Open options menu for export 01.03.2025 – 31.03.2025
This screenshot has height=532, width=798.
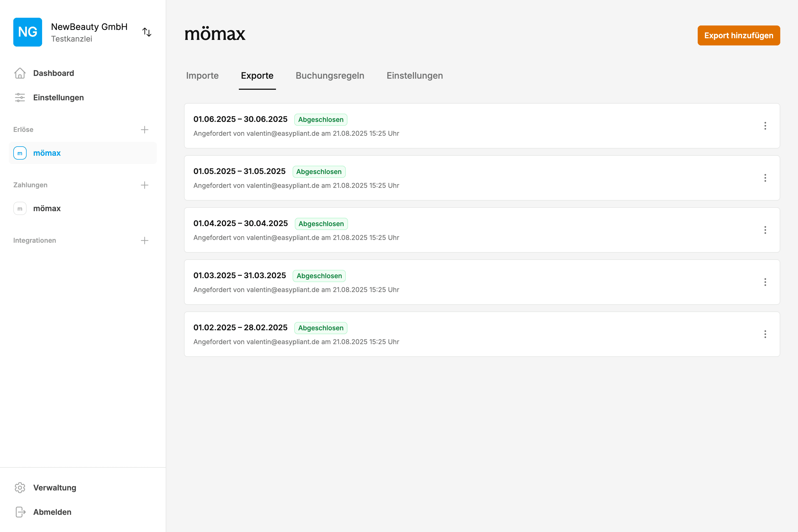point(765,282)
